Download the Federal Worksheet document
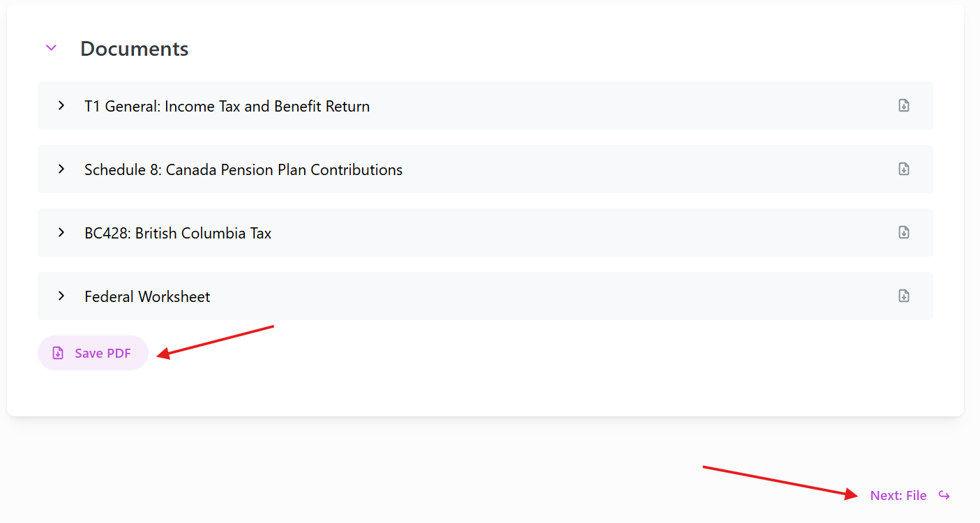The image size is (980, 523). [903, 296]
